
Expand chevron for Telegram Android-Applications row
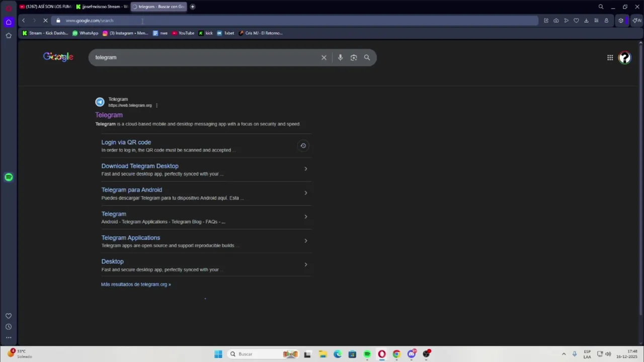pos(305,217)
